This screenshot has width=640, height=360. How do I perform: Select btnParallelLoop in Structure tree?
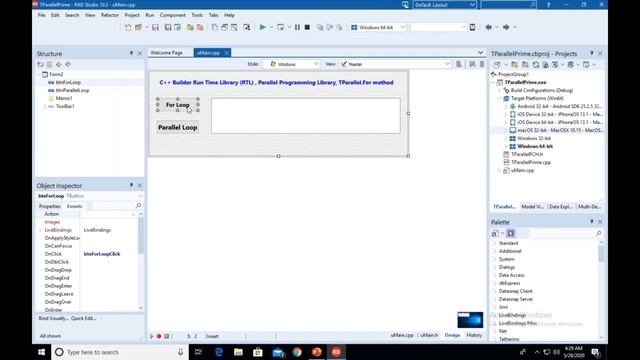tap(72, 90)
